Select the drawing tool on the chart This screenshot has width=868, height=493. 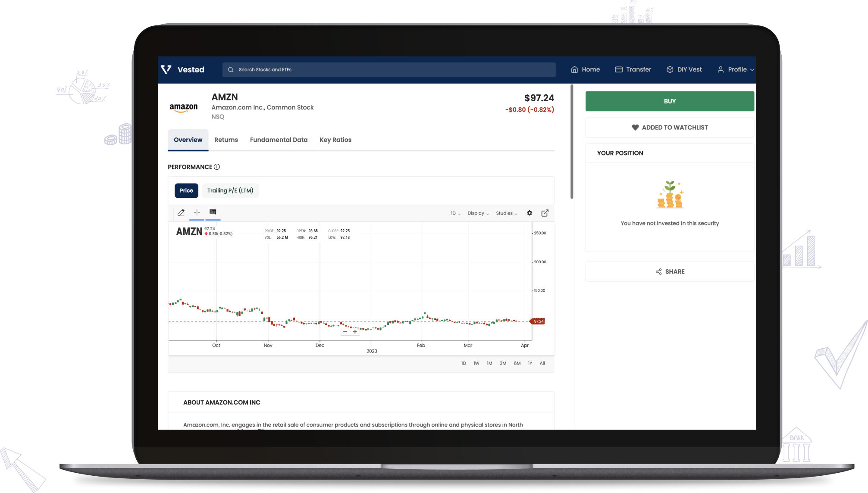(181, 212)
